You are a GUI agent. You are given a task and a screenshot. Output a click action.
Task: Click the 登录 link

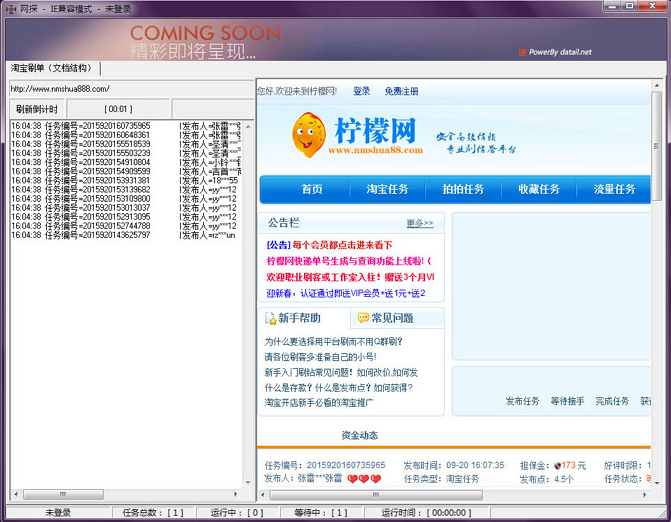(361, 91)
